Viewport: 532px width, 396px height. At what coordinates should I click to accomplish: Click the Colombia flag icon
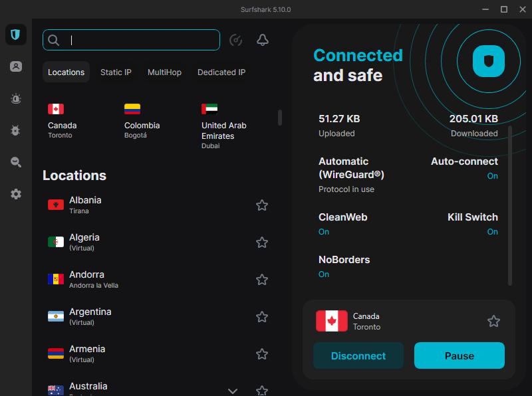point(132,109)
